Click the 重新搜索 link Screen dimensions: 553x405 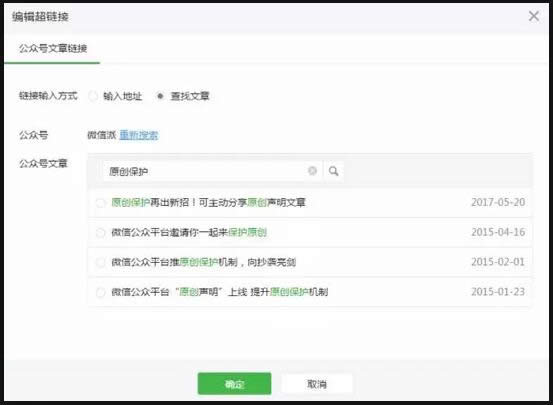click(x=139, y=135)
